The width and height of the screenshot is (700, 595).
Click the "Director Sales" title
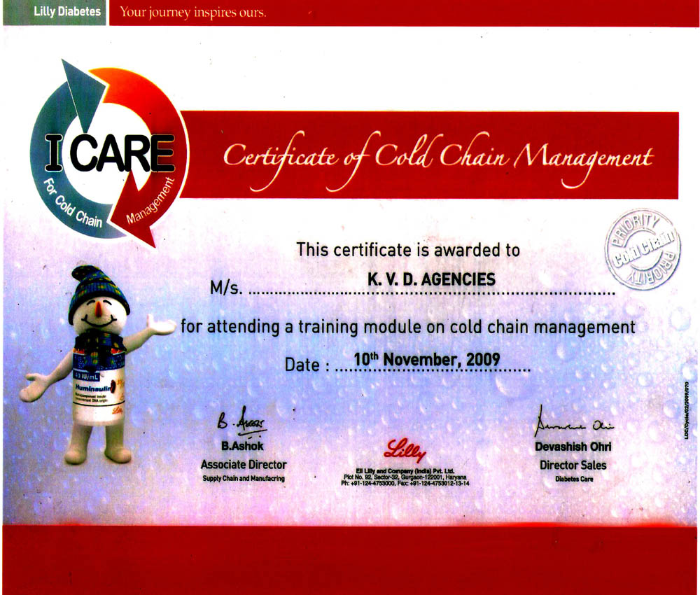[x=573, y=465]
